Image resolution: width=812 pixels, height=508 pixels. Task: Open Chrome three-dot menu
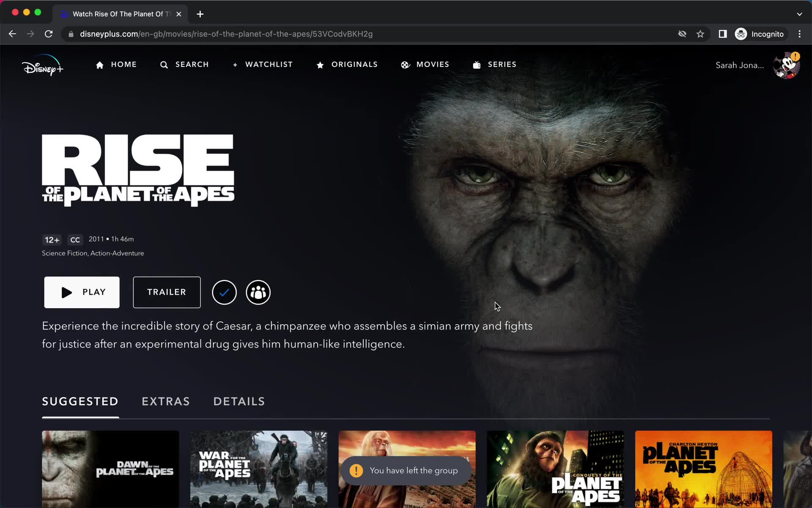coord(799,34)
